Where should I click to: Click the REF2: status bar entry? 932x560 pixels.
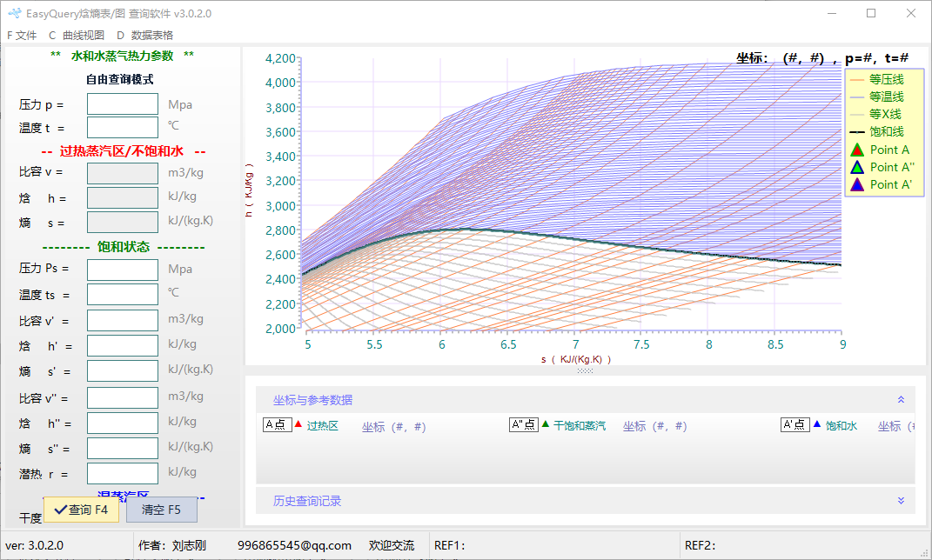tap(701, 545)
